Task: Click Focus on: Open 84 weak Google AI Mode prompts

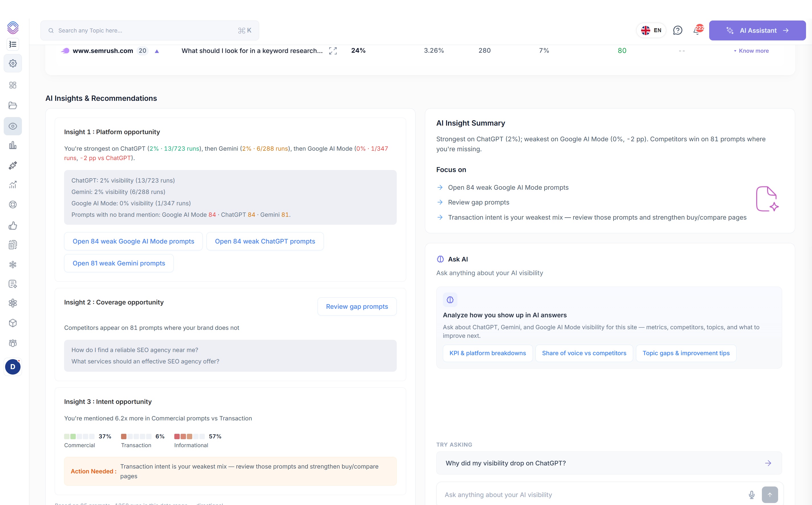Action: coord(508,187)
